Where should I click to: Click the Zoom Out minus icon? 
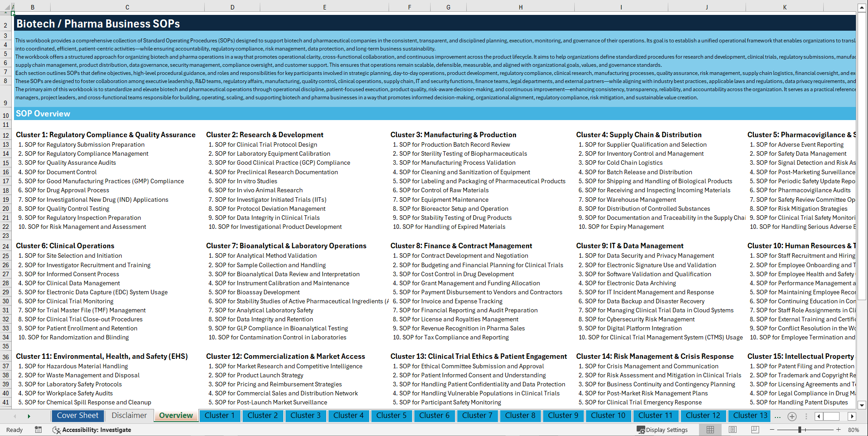(x=772, y=429)
